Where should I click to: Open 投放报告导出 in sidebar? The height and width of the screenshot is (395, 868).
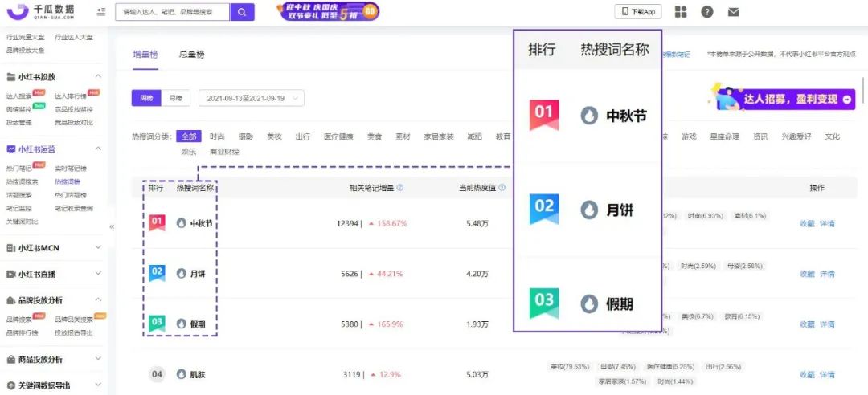(x=74, y=333)
